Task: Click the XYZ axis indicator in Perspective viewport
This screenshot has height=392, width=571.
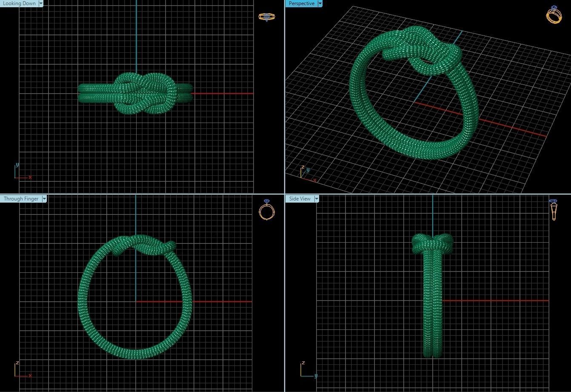Action: [308, 174]
